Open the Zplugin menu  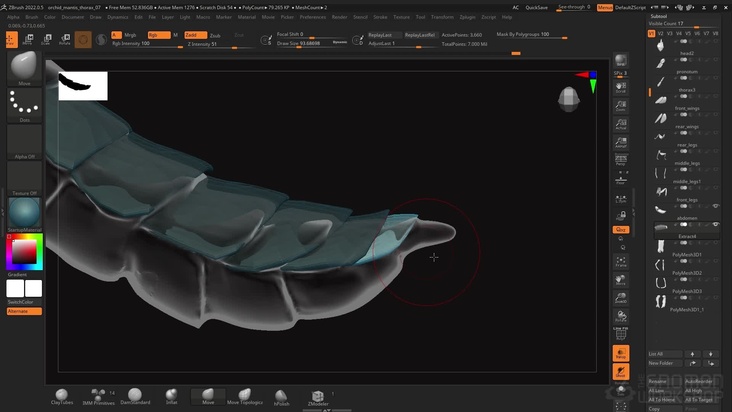(x=467, y=17)
